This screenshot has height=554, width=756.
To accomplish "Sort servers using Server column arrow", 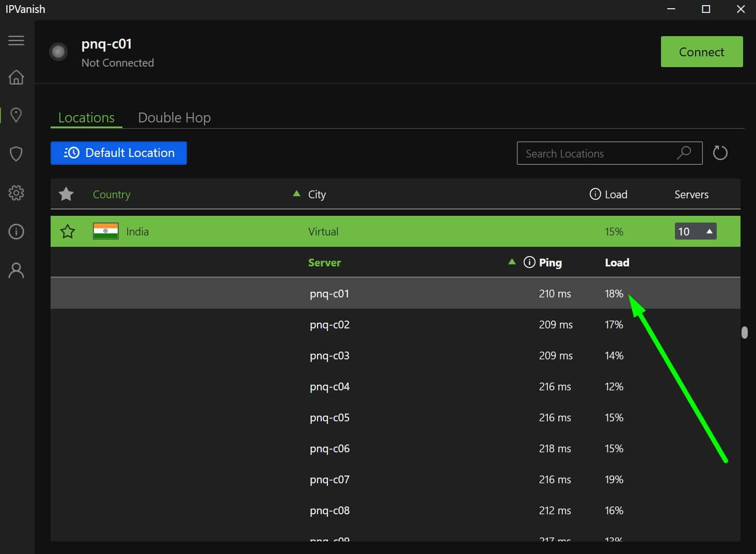I will coord(512,262).
